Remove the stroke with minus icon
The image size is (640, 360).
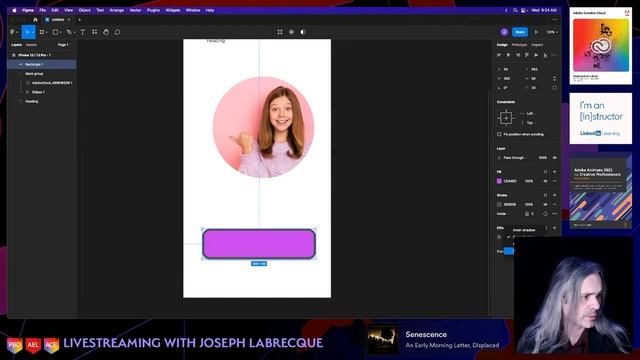coord(554,204)
